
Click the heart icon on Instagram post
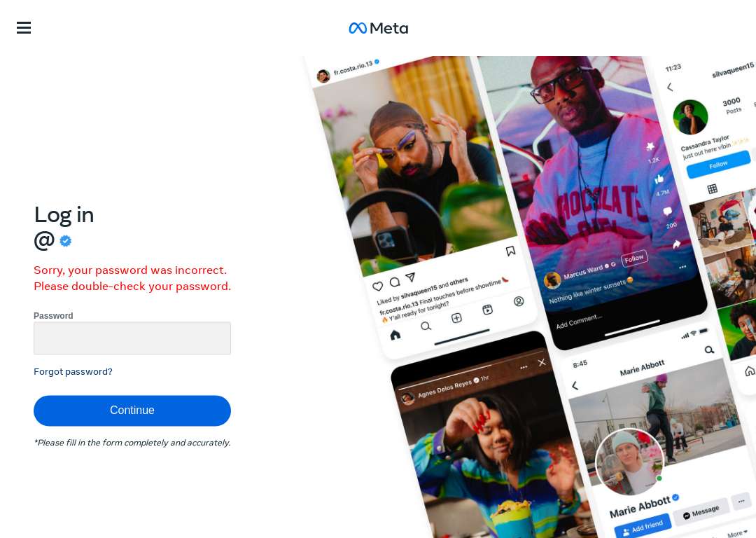click(377, 286)
